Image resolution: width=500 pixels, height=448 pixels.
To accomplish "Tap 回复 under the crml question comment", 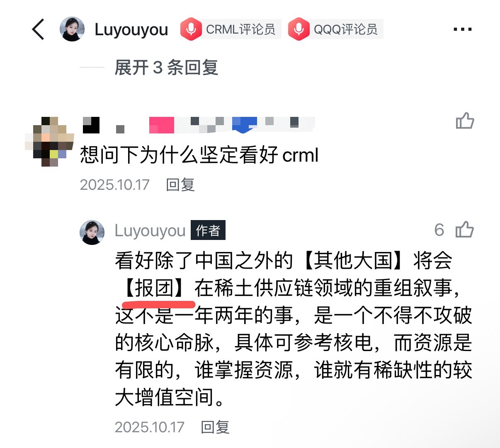I will click(x=180, y=185).
